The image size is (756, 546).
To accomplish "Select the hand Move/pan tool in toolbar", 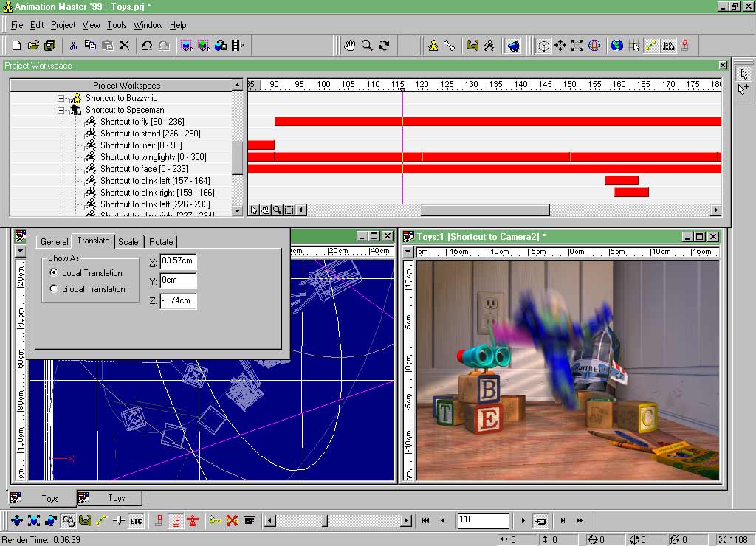I will coord(350,46).
